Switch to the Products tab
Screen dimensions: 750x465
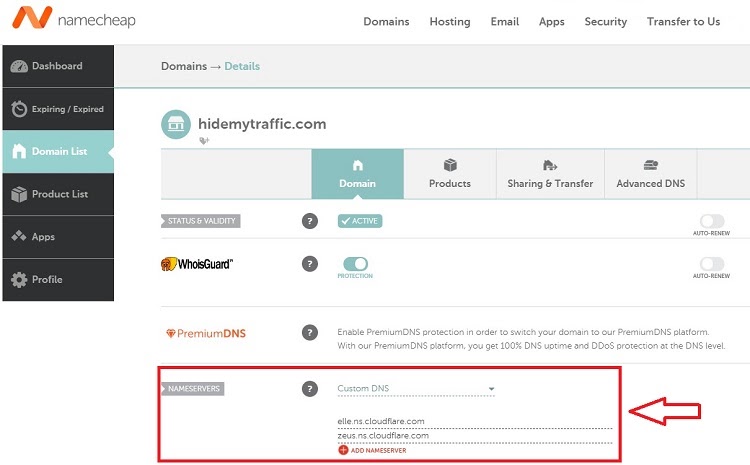[450, 174]
